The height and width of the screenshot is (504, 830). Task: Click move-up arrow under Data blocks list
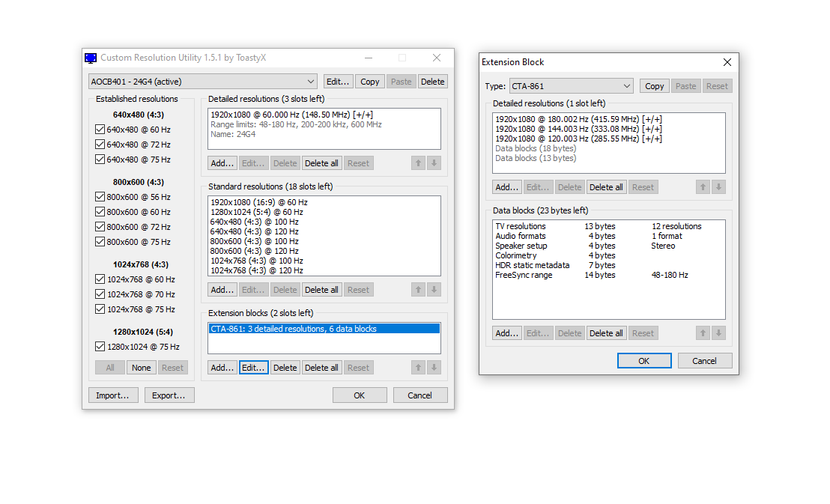703,333
